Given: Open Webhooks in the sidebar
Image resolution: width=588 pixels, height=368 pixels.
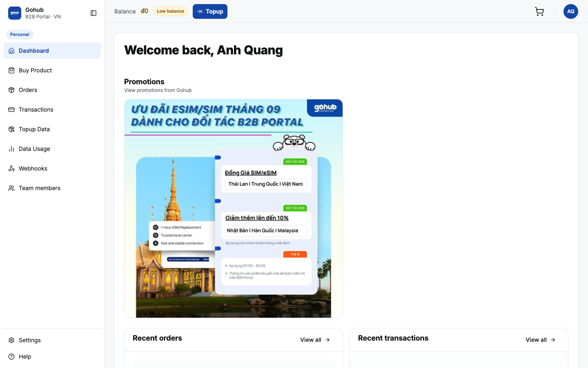Looking at the screenshot, I should pos(52,168).
